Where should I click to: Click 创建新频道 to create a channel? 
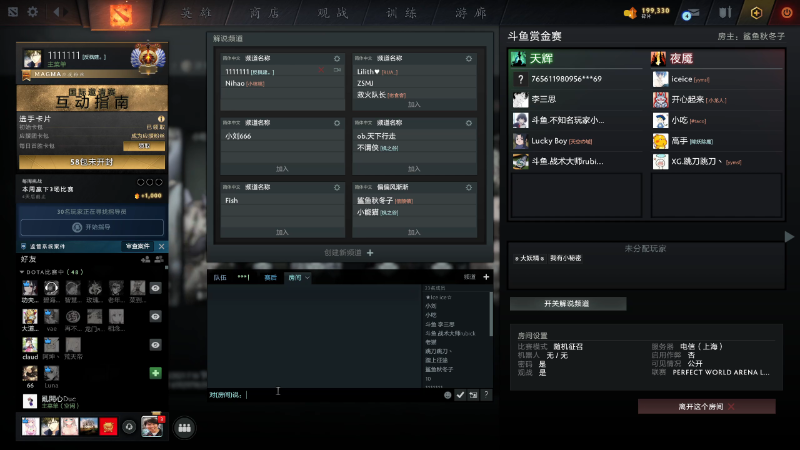[x=348, y=253]
